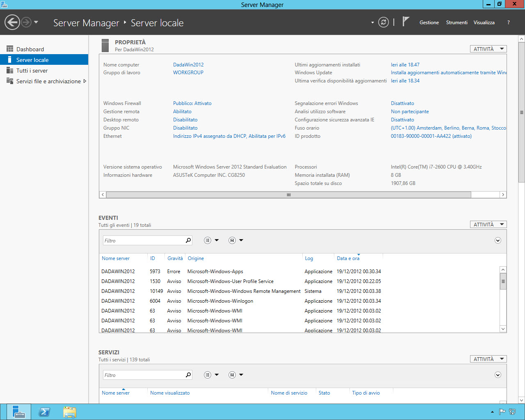Select the Microsoft-Windows-Apps Errore event row
This screenshot has width=525, height=420.
point(299,272)
